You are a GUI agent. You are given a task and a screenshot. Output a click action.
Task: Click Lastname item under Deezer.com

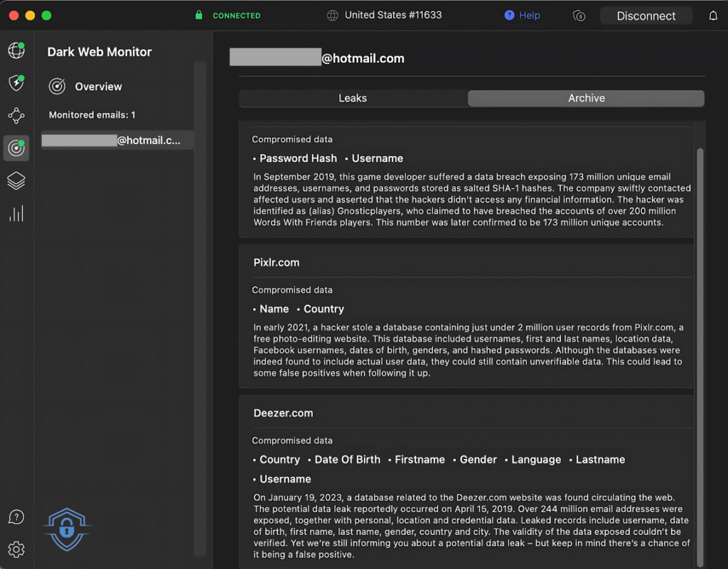tap(600, 460)
